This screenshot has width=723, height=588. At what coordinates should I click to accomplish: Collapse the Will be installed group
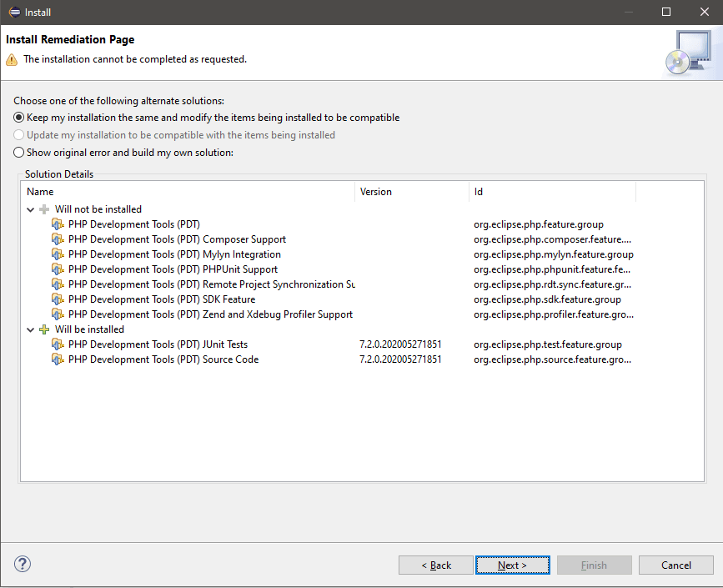(x=30, y=329)
